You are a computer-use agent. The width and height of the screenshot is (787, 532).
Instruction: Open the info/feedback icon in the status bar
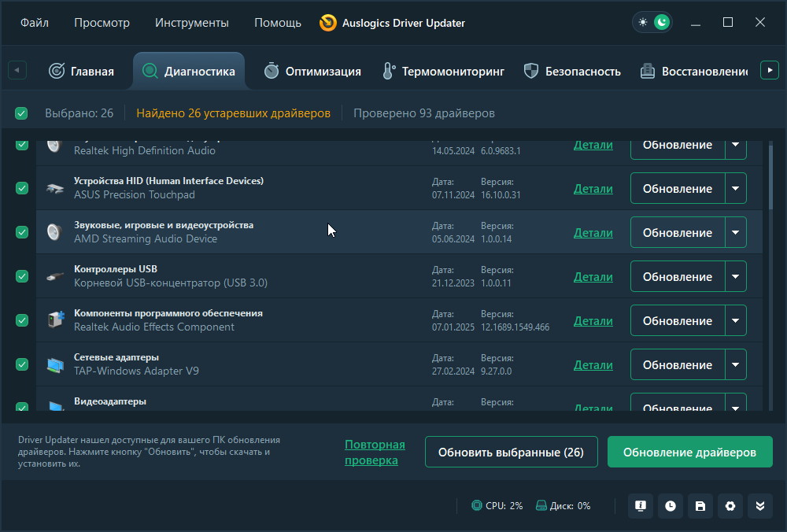tap(641, 506)
